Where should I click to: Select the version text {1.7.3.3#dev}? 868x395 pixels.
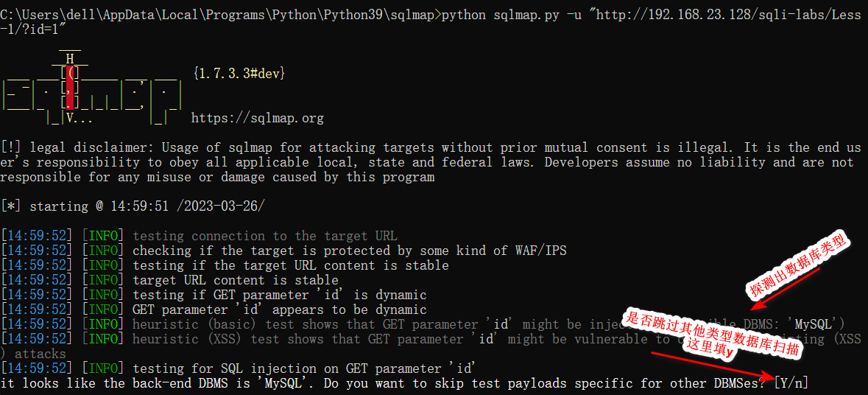[x=239, y=74]
